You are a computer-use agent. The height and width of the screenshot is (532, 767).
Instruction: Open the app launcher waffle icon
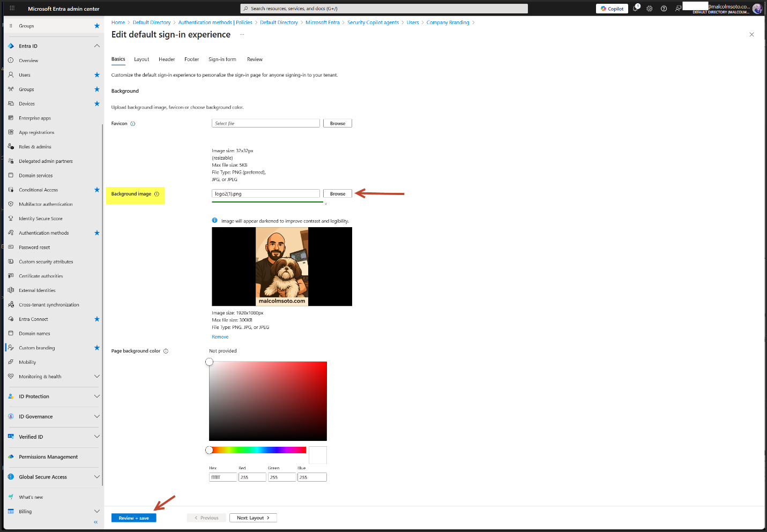pyautogui.click(x=12, y=9)
